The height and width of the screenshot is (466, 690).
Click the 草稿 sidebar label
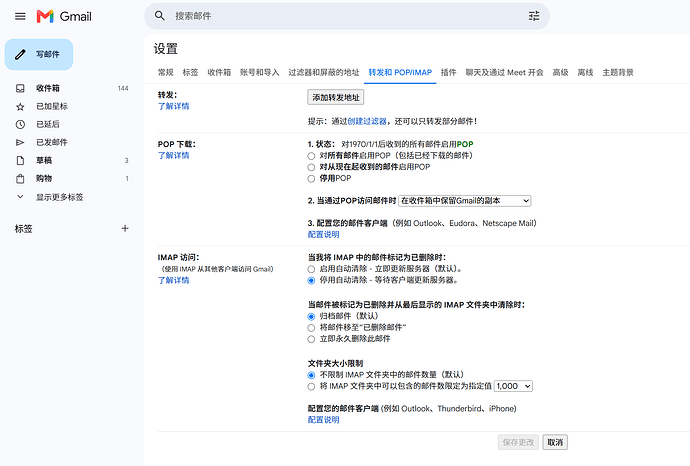click(x=44, y=161)
